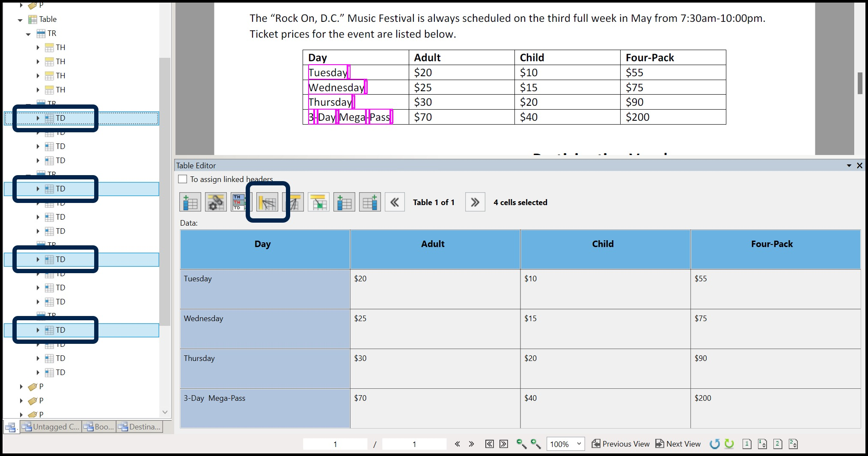Click the boxed double-right page arrow in the bottom bar
Image resolution: width=868 pixels, height=456 pixels.
tap(504, 444)
